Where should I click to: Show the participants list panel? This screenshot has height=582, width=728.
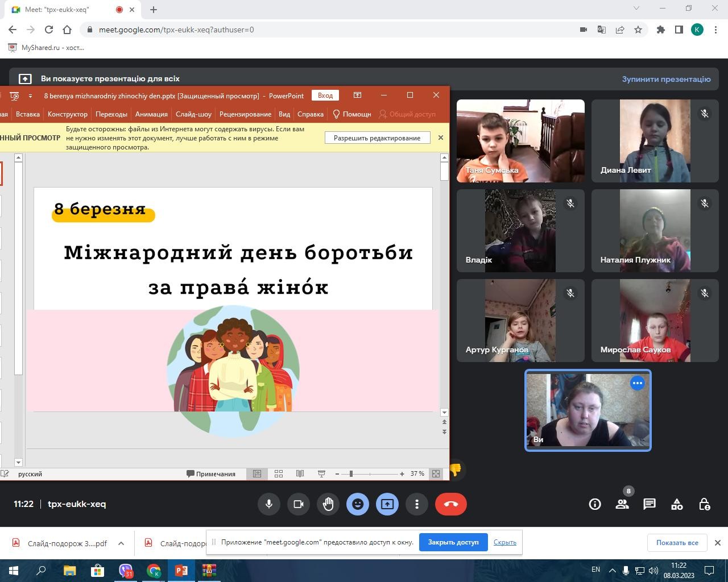point(622,504)
